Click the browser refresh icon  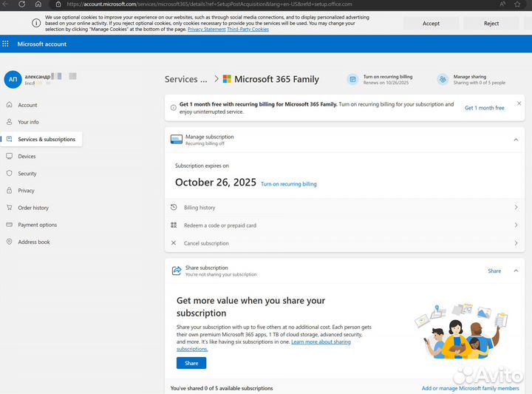click(x=21, y=4)
